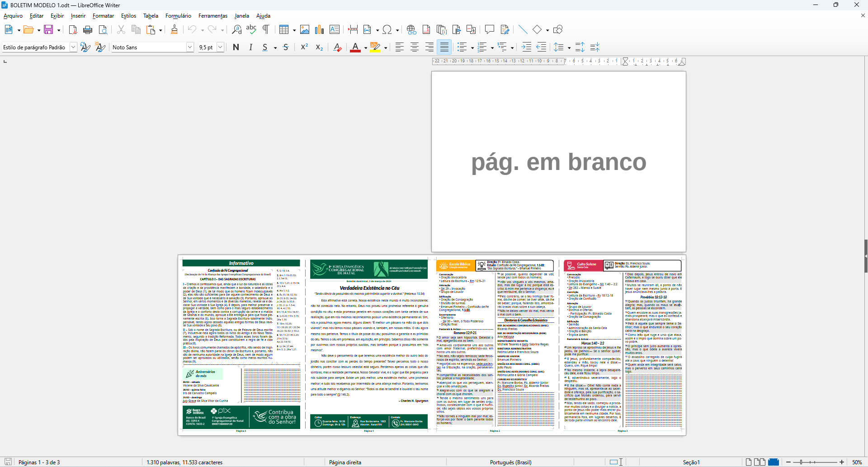Increase paragraph spacing
The width and height of the screenshot is (868, 467).
[580, 47]
